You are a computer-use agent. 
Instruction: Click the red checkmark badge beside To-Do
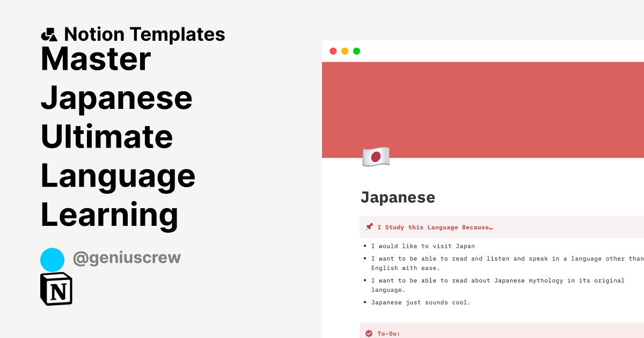click(369, 333)
